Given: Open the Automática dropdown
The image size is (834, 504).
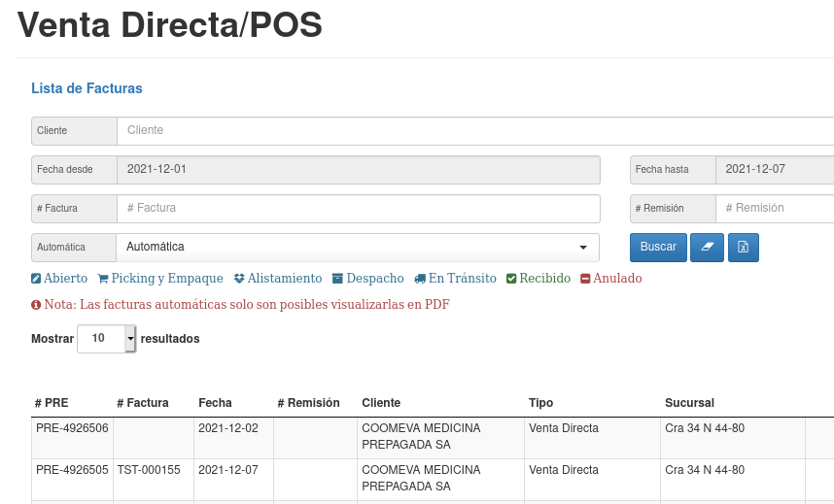Looking at the screenshot, I should click(x=358, y=248).
